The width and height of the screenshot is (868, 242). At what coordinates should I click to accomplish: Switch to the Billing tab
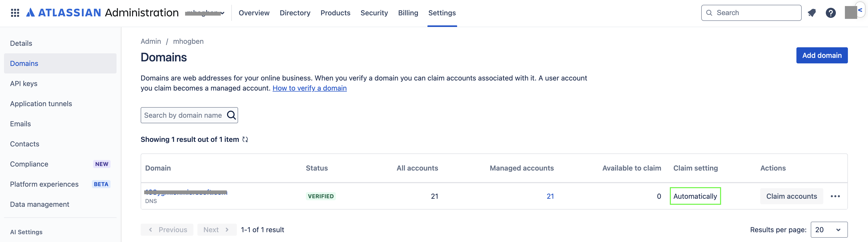(x=408, y=13)
